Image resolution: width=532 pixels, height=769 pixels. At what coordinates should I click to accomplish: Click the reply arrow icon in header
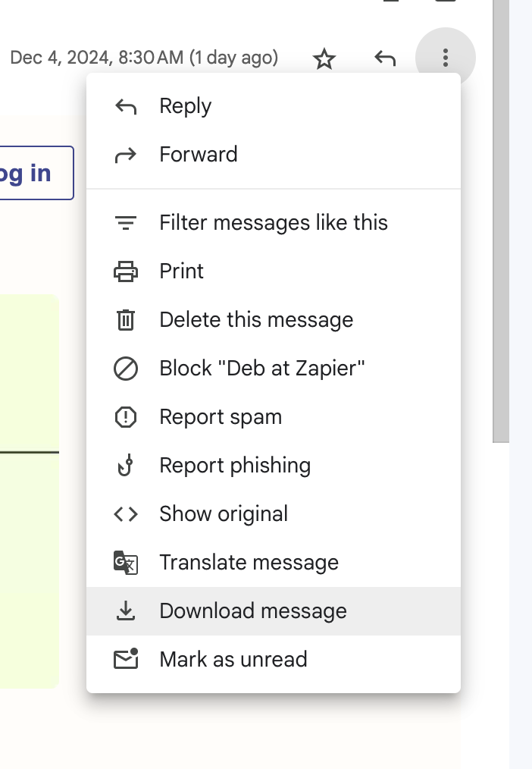(x=385, y=58)
